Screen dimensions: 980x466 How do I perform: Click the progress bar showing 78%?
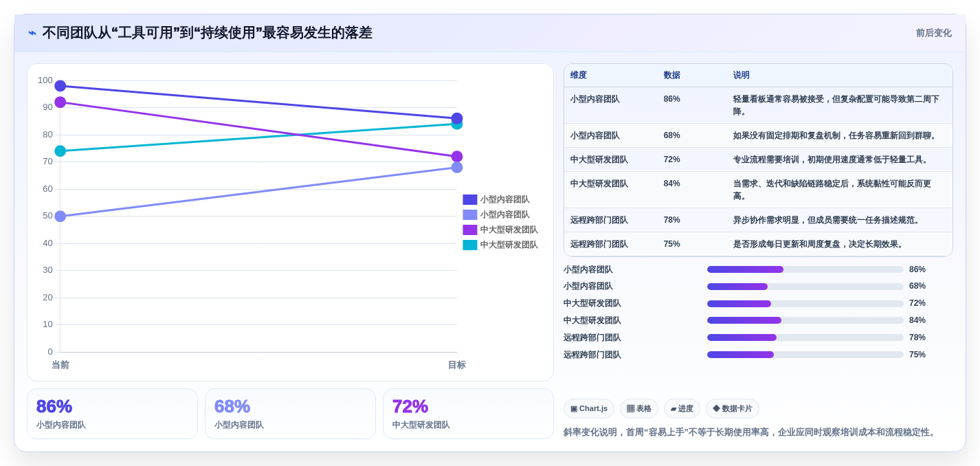coord(805,337)
